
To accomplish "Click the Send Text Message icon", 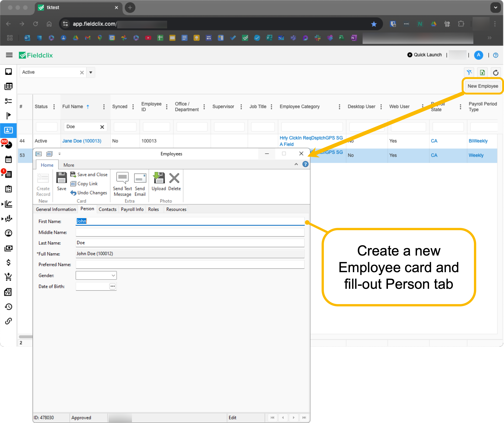I will point(122,184).
